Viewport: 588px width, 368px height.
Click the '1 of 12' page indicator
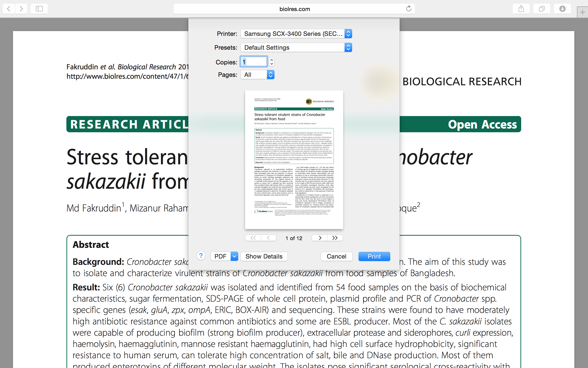point(294,238)
